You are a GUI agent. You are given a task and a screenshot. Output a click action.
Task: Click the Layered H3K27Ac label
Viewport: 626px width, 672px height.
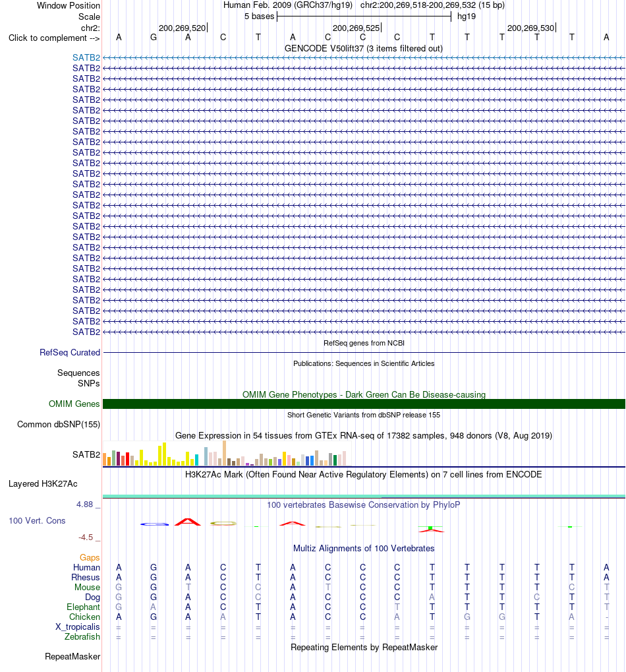tap(43, 484)
